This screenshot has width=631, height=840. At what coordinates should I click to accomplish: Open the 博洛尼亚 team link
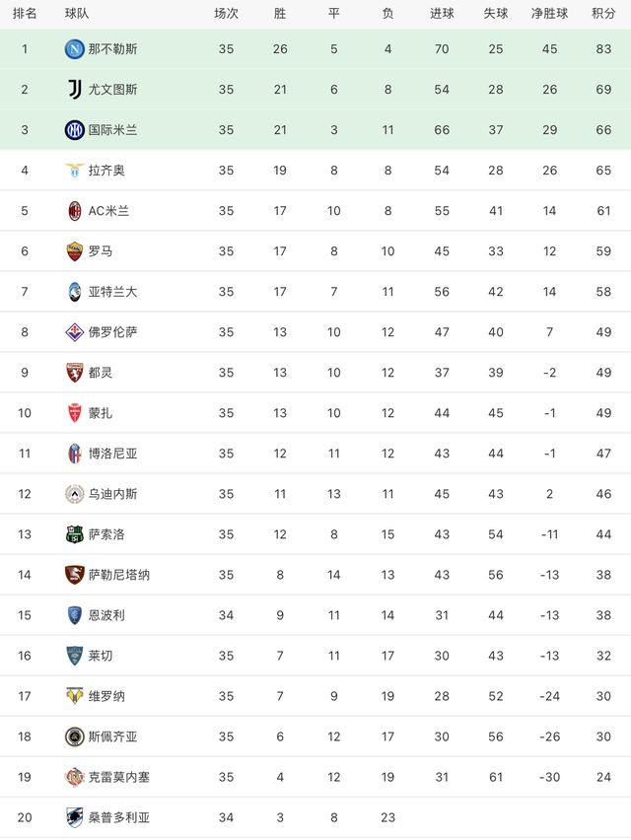pos(113,454)
